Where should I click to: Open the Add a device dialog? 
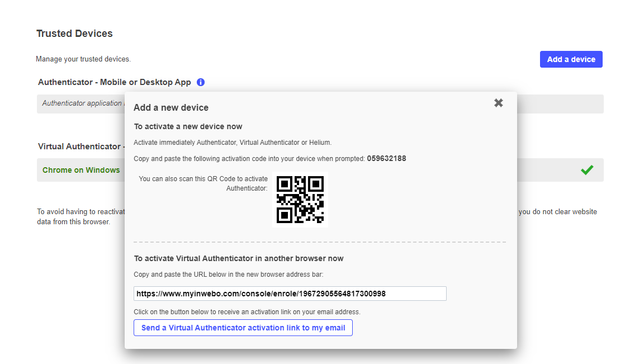coord(571,59)
